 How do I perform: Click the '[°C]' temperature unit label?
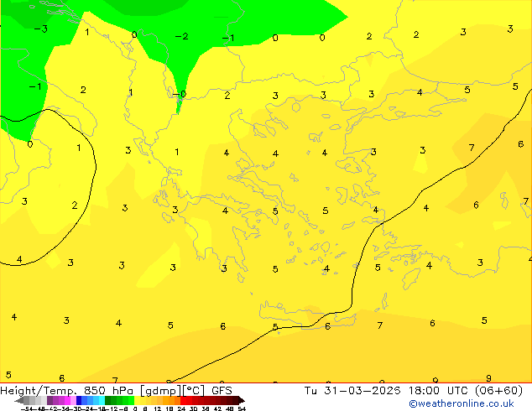pyautogui.click(x=194, y=391)
